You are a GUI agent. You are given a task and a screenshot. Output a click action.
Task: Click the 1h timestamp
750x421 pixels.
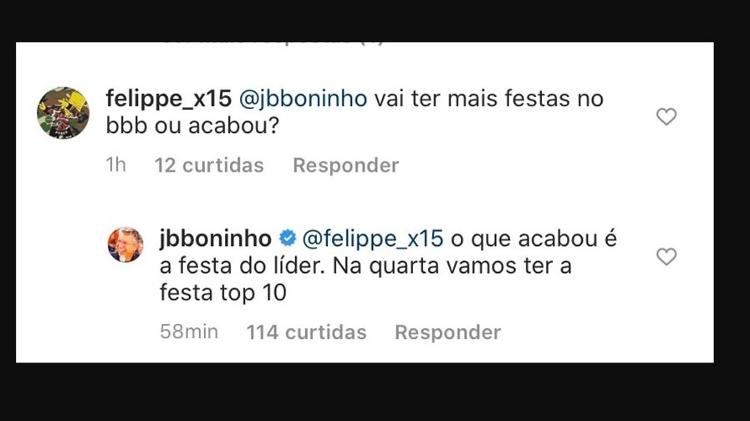[x=116, y=165]
